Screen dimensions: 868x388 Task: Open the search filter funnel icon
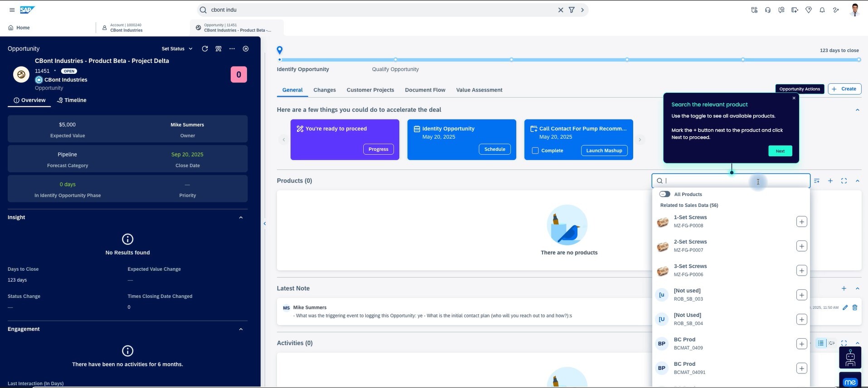pyautogui.click(x=572, y=10)
